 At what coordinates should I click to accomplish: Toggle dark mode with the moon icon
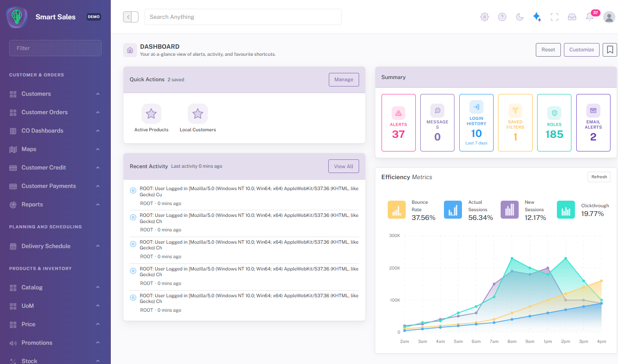coord(520,17)
